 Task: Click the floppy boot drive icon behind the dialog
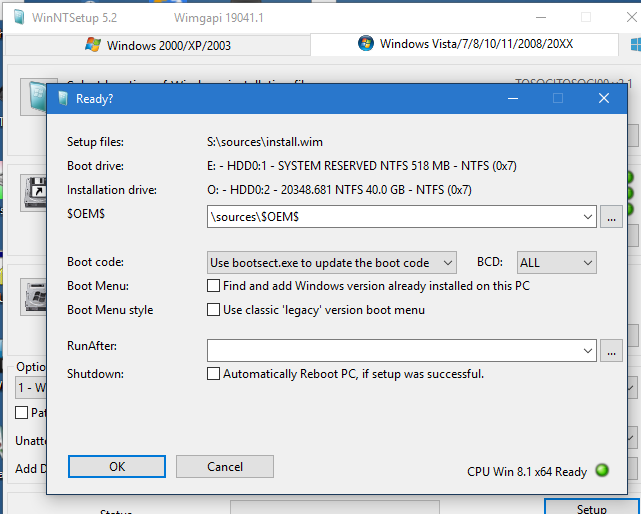coord(34,193)
